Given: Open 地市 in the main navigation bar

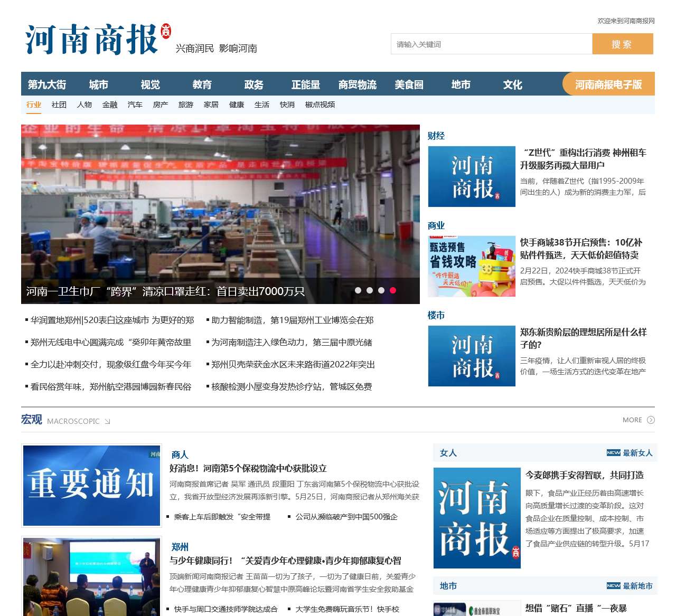Looking at the screenshot, I should coord(461,84).
